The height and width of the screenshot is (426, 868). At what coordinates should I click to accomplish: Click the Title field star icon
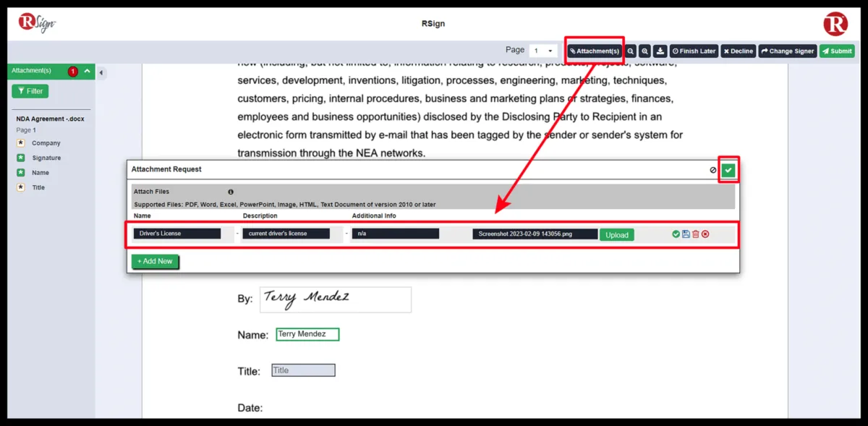coord(21,187)
